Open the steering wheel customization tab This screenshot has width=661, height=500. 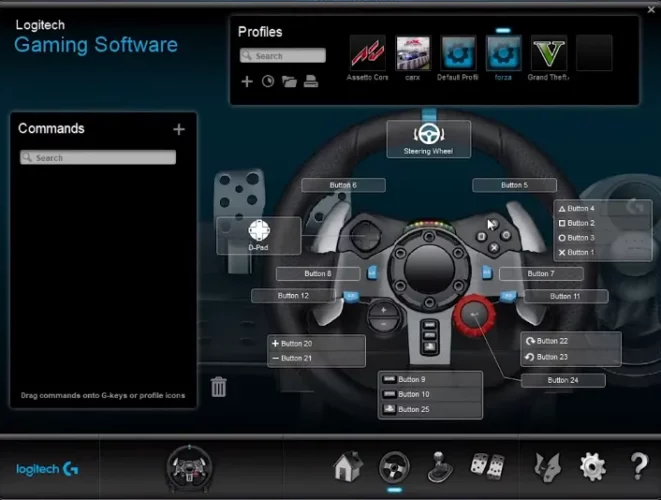tap(394, 467)
